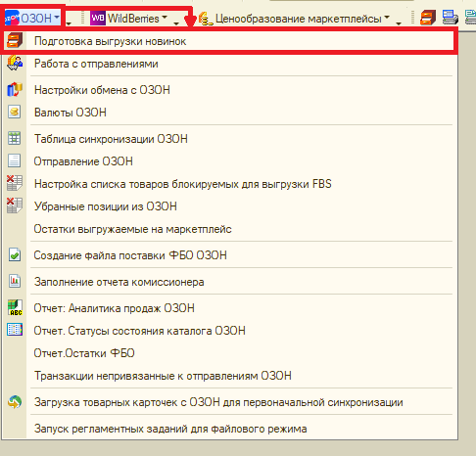Click the checkmark document icon for Создание файла поставки ФБО
The image size is (476, 456).
(15, 254)
